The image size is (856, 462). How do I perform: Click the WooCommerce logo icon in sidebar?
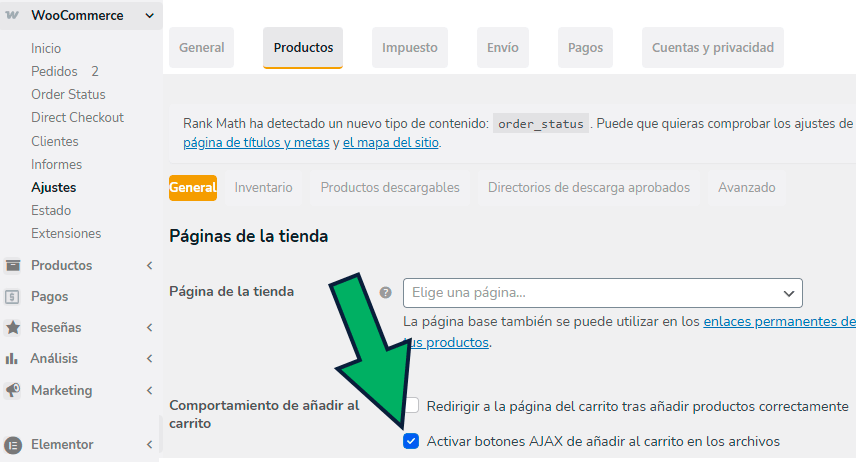pyautogui.click(x=12, y=15)
